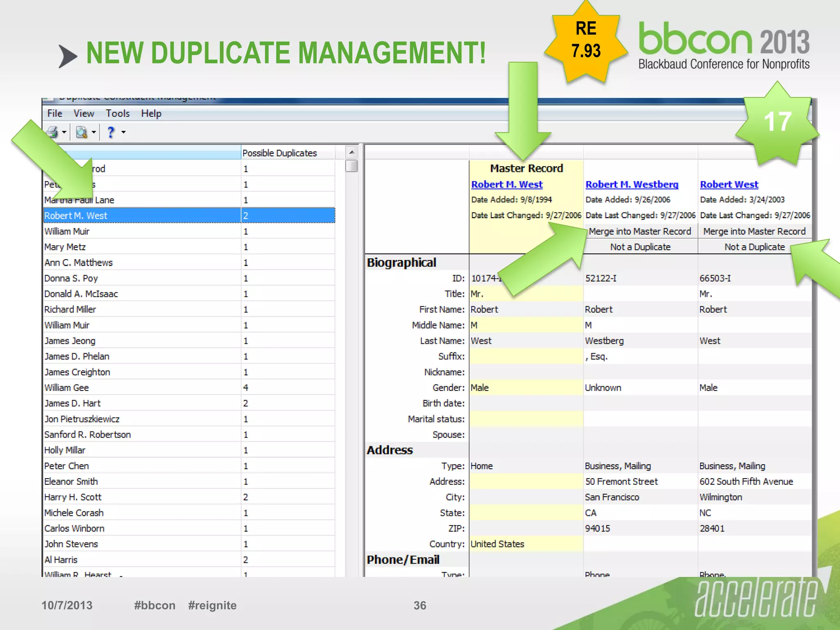Click the scroll up arrow of the list

[x=352, y=152]
